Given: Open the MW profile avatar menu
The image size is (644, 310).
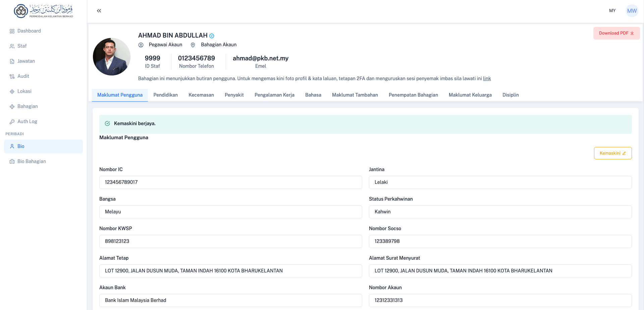Looking at the screenshot, I should pyautogui.click(x=632, y=10).
